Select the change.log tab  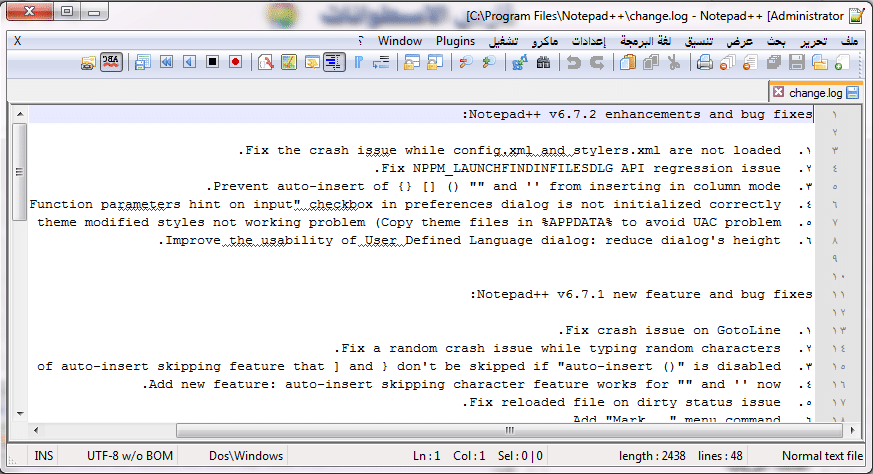tap(816, 93)
